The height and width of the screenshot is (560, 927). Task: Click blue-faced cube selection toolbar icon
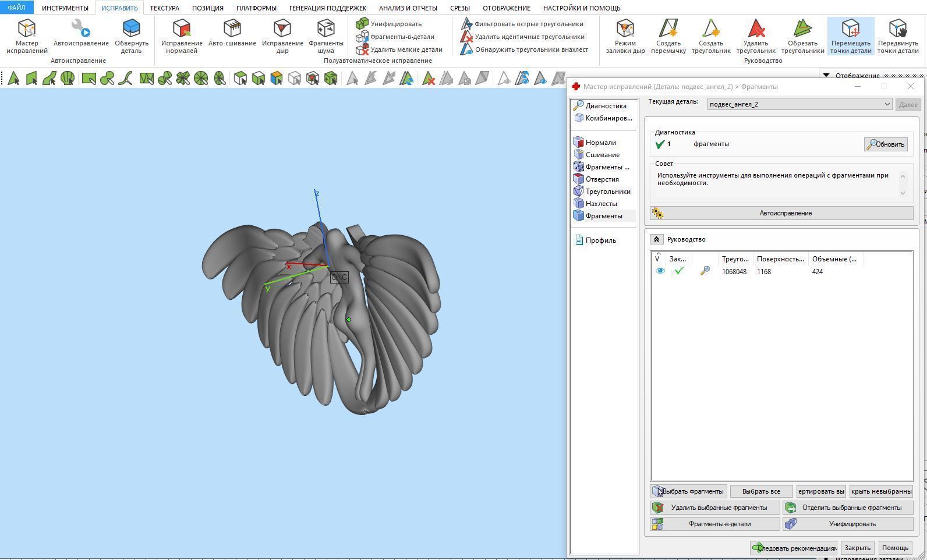click(x=277, y=78)
